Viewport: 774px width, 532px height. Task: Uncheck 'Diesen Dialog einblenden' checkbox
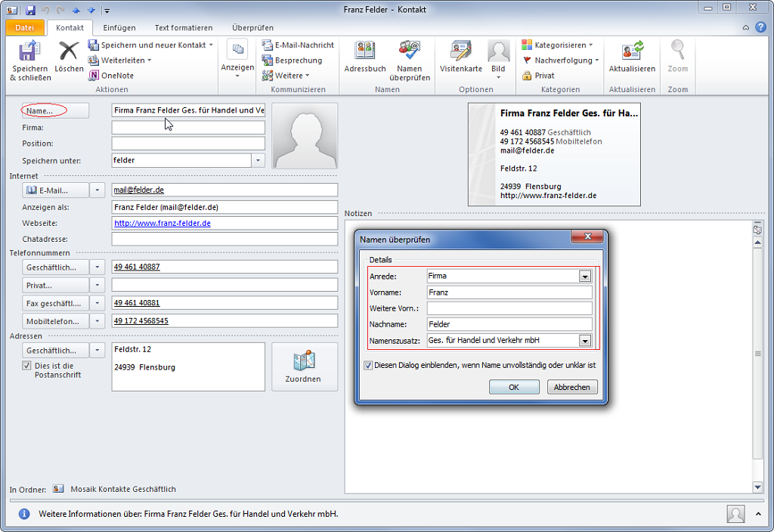coord(368,365)
